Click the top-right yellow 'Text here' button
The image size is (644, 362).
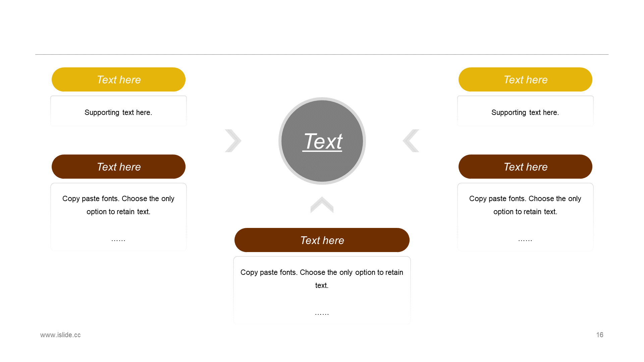[x=526, y=79]
